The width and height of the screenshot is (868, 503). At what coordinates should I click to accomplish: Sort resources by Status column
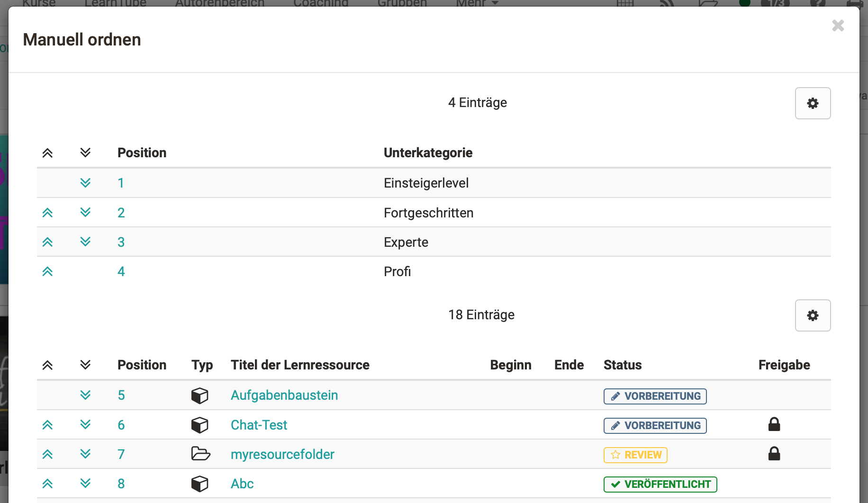(623, 365)
